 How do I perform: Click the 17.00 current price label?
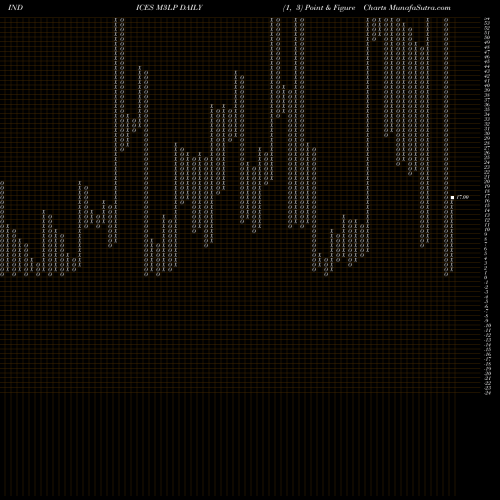463,197
